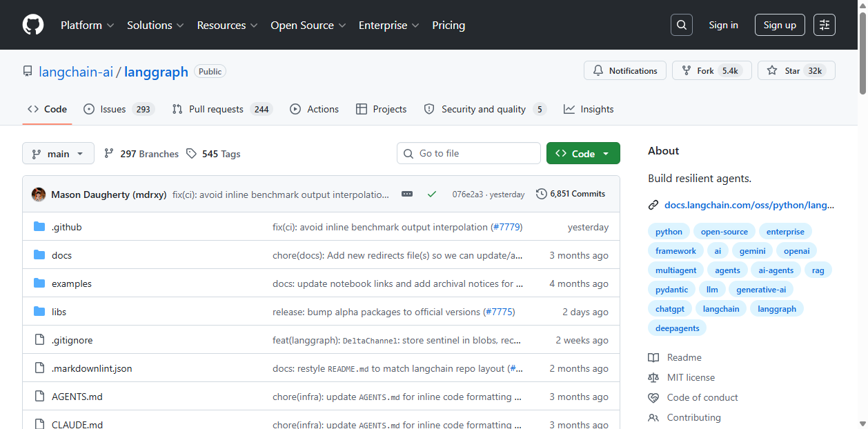Expand the Open Source menu
This screenshot has height=429, width=868.
[308, 25]
